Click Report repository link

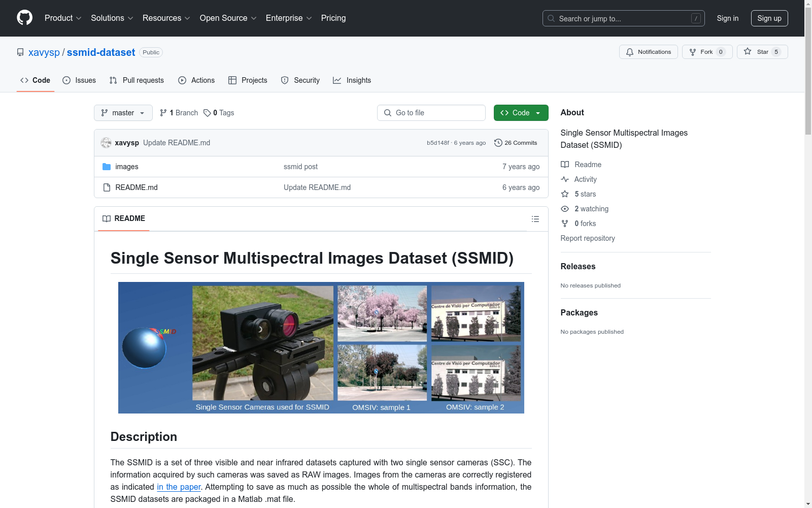coord(588,238)
